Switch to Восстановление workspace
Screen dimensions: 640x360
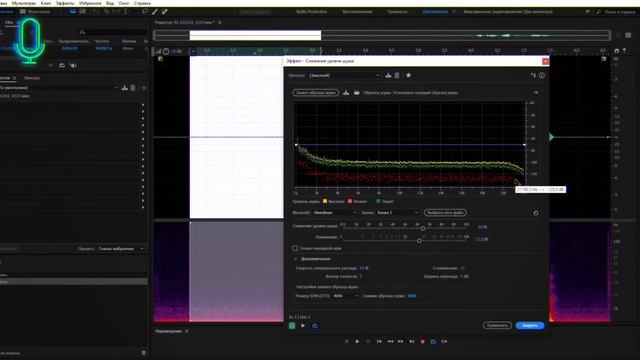(357, 11)
